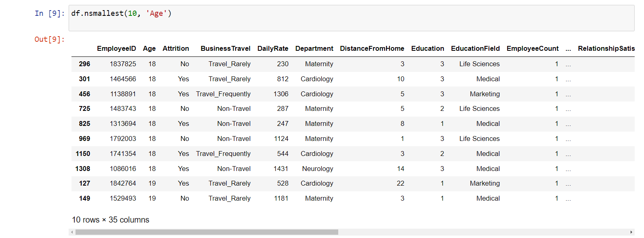644x238 pixels.
Task: Click row index 1308
Action: tap(83, 169)
